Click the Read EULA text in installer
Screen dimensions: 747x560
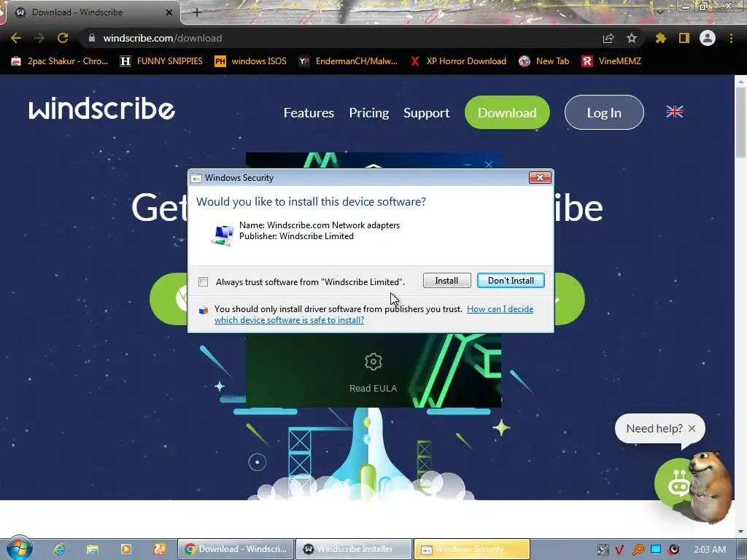[x=373, y=388]
